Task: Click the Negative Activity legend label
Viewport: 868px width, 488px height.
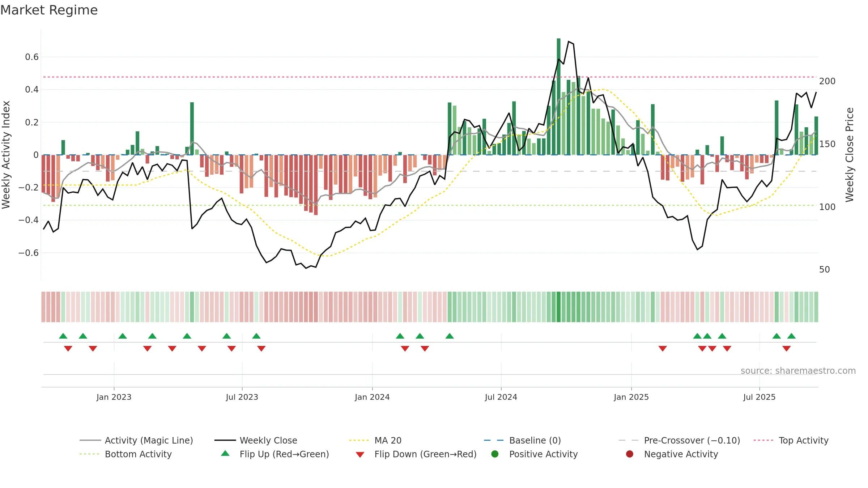Action: [681, 454]
